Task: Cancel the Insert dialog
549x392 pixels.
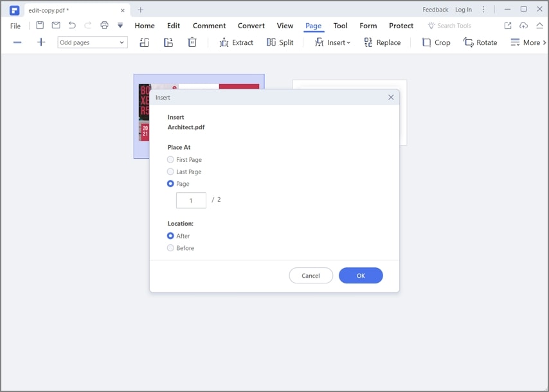Action: 310,276
